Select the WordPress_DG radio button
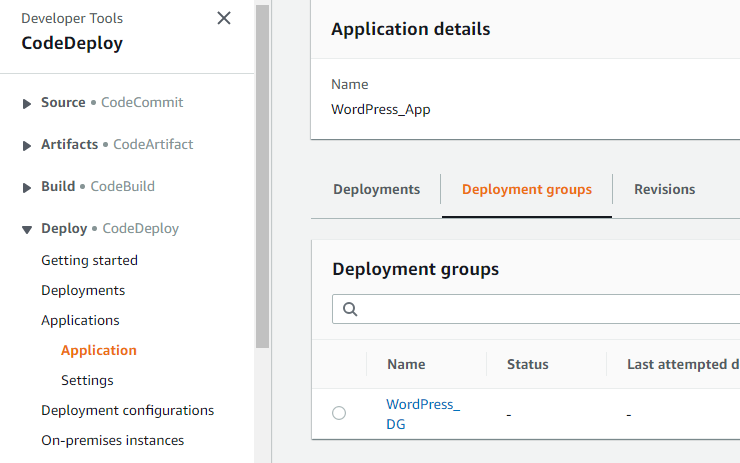This screenshot has width=740, height=463. [339, 413]
